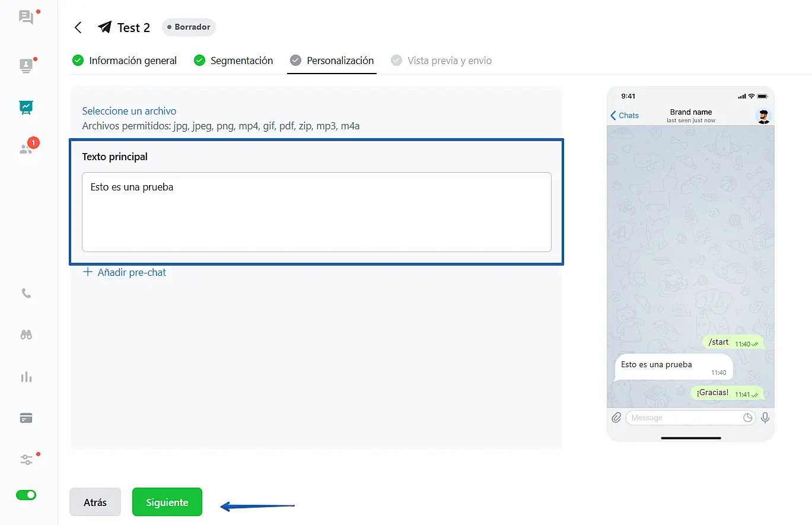The image size is (812, 525).
Task: Focus the Texto principal text area
Action: (x=317, y=212)
